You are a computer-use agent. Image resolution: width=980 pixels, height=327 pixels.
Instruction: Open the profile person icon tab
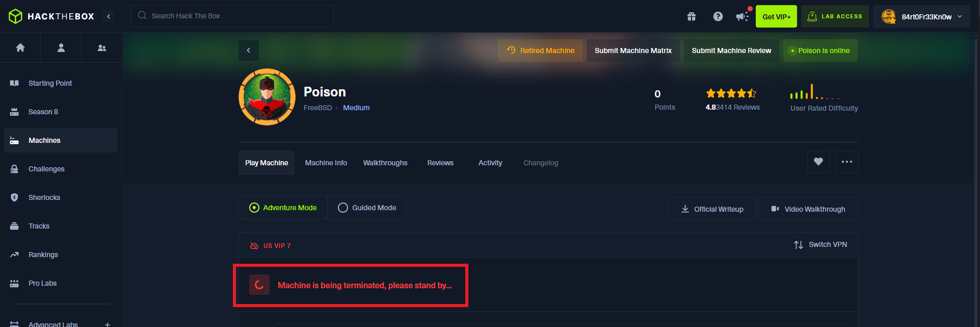click(x=61, y=47)
